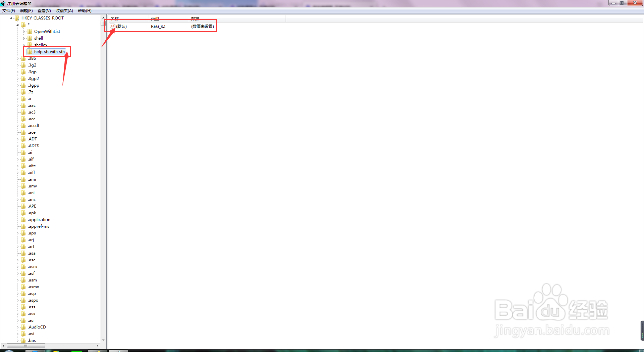Click the 名称 column header
The height and width of the screenshot is (352, 644).
coord(129,18)
